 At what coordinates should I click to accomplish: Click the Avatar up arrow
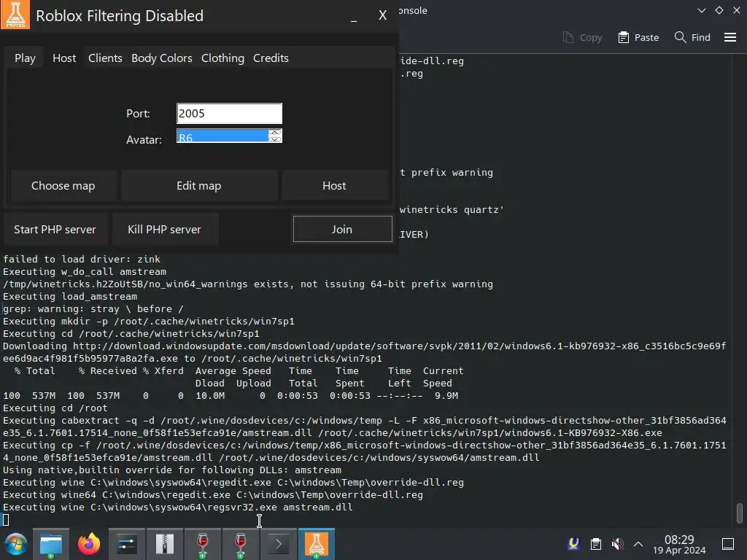point(275,133)
